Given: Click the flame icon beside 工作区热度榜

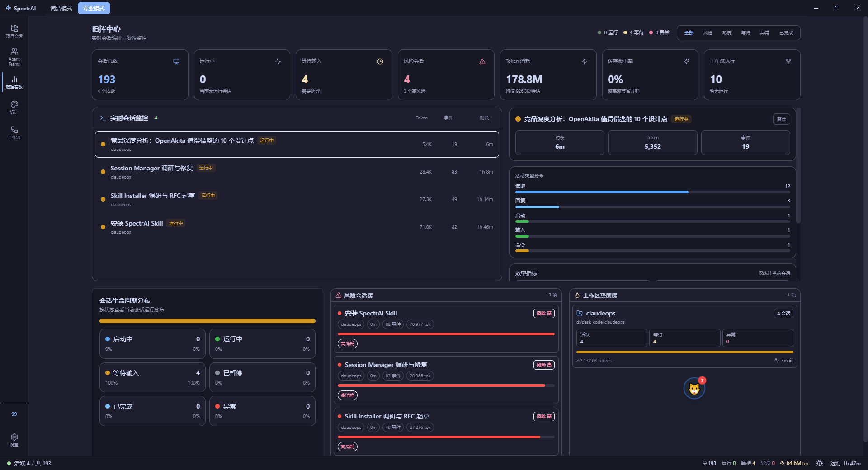Looking at the screenshot, I should [577, 295].
